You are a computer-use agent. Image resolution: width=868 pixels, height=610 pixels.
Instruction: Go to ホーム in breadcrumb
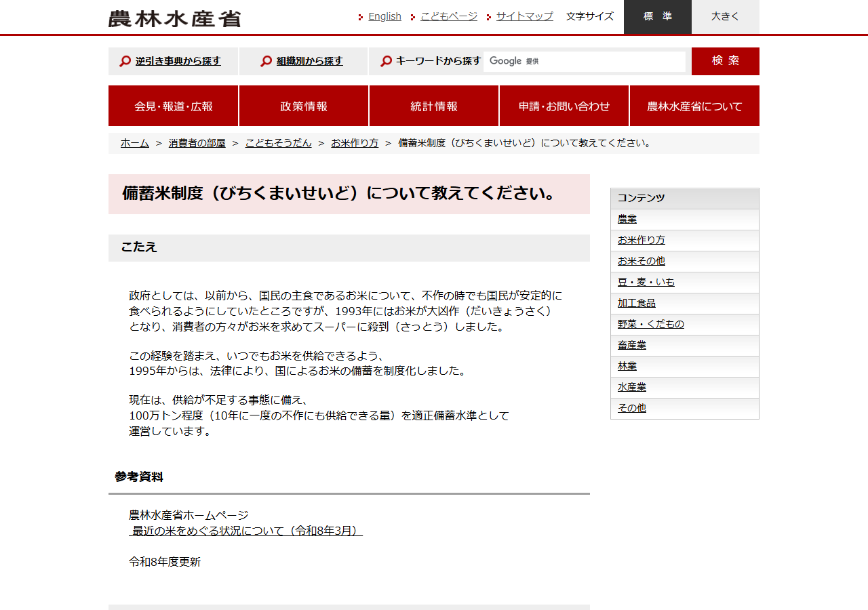pyautogui.click(x=135, y=143)
